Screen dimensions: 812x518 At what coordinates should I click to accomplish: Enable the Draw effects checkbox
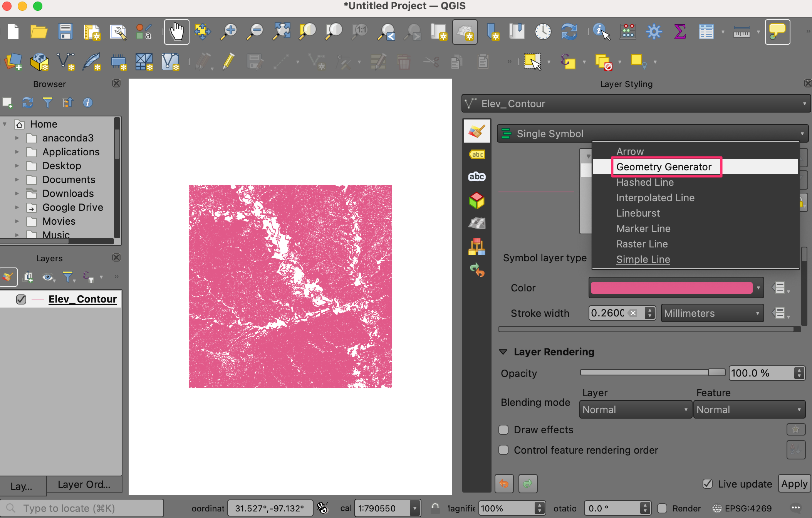pyautogui.click(x=503, y=430)
